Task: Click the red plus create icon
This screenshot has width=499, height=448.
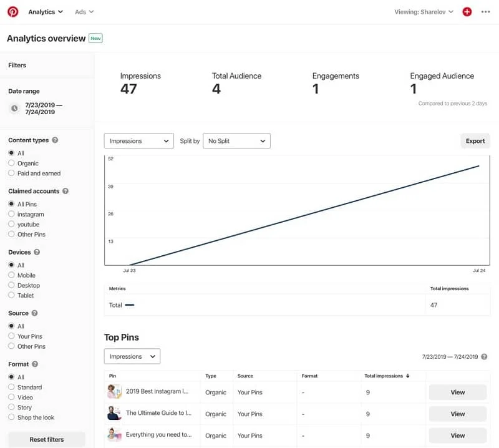Action: point(467,12)
